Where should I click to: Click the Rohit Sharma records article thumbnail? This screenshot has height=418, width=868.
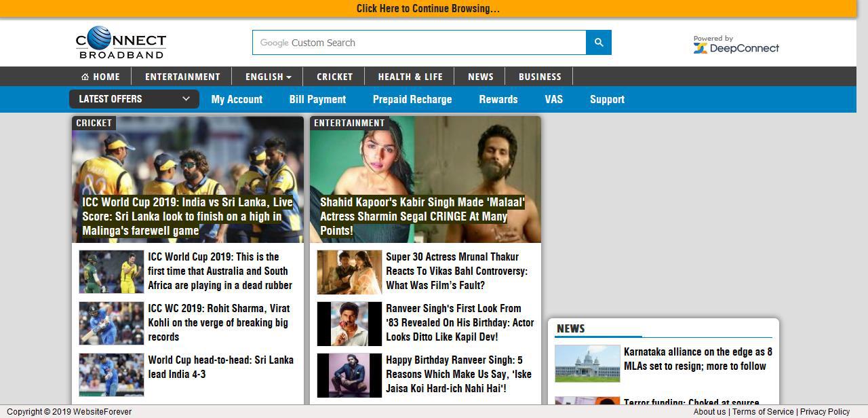pyautogui.click(x=111, y=324)
